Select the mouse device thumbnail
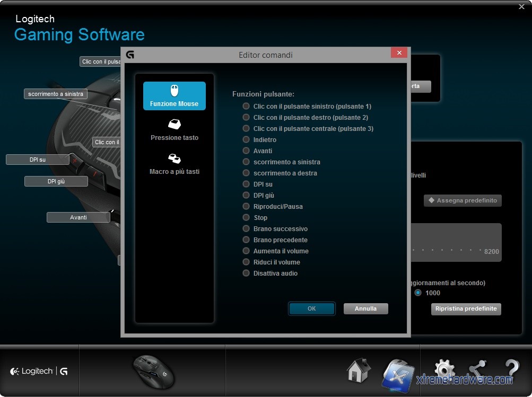Image resolution: width=532 pixels, height=397 pixels. pos(153,370)
